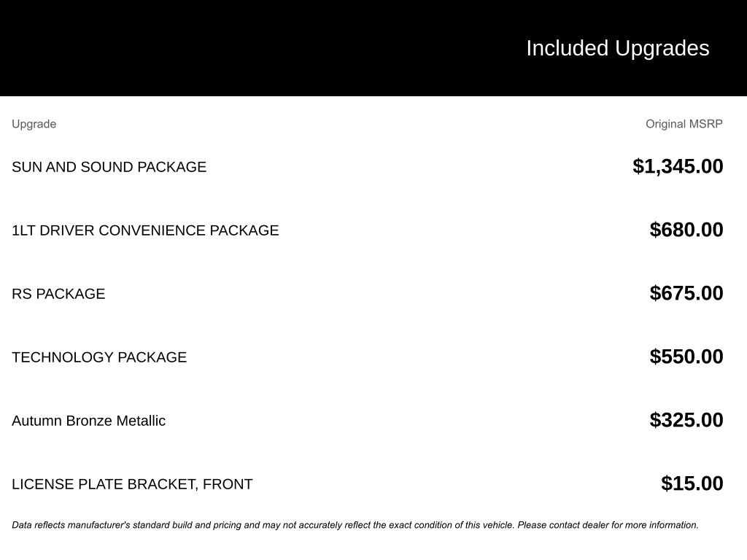Click the $680.00 price
This screenshot has height=560, width=747.
pos(686,230)
